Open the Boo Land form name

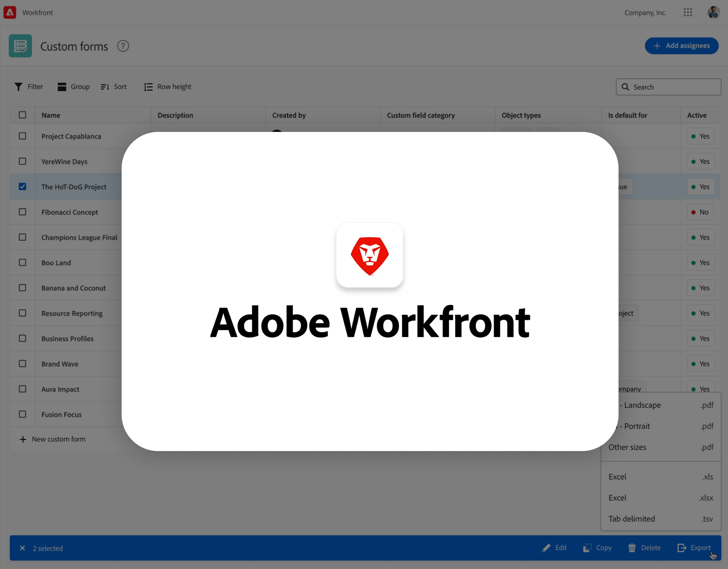(56, 263)
